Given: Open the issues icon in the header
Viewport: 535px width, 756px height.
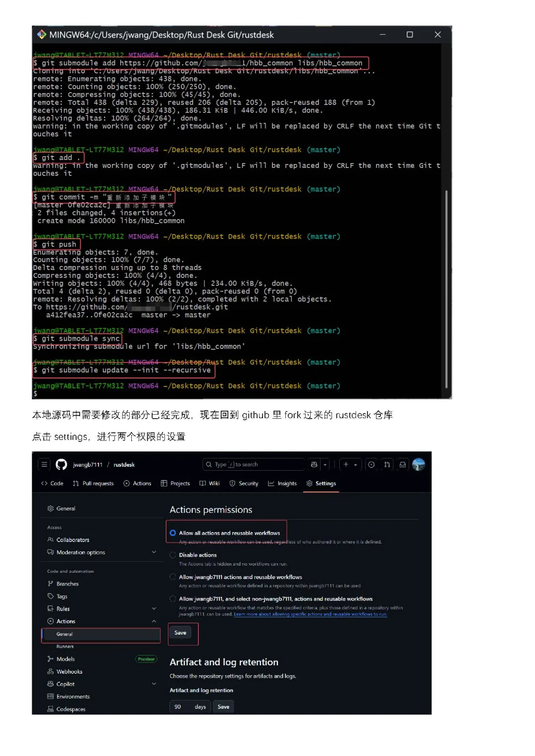Looking at the screenshot, I should 372,464.
